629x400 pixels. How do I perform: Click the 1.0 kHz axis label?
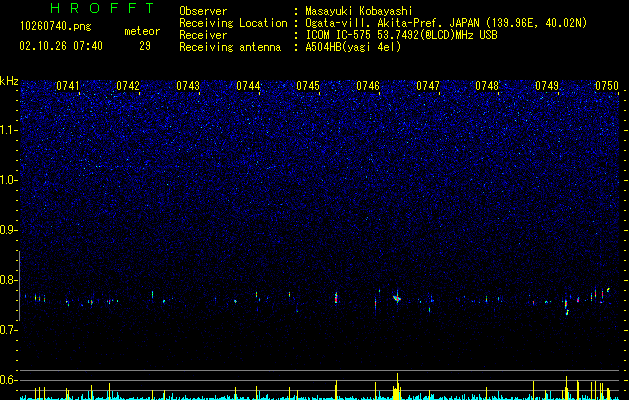(x=9, y=180)
